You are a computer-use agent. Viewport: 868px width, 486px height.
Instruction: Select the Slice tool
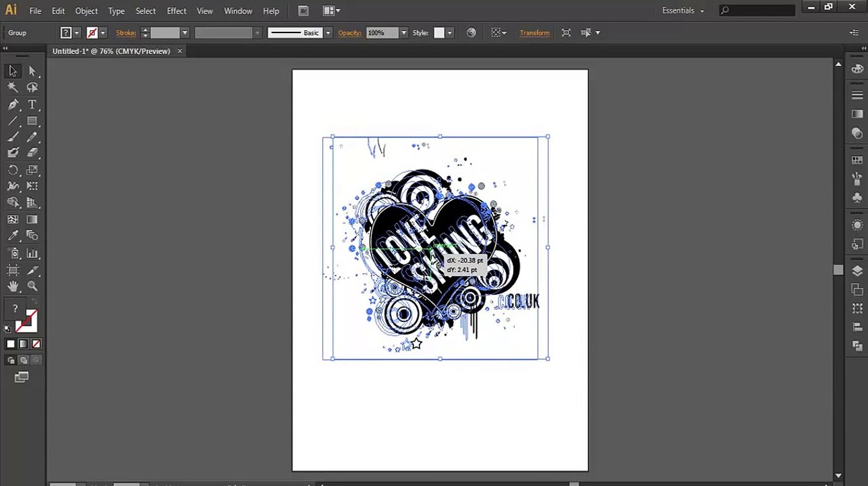[32, 271]
